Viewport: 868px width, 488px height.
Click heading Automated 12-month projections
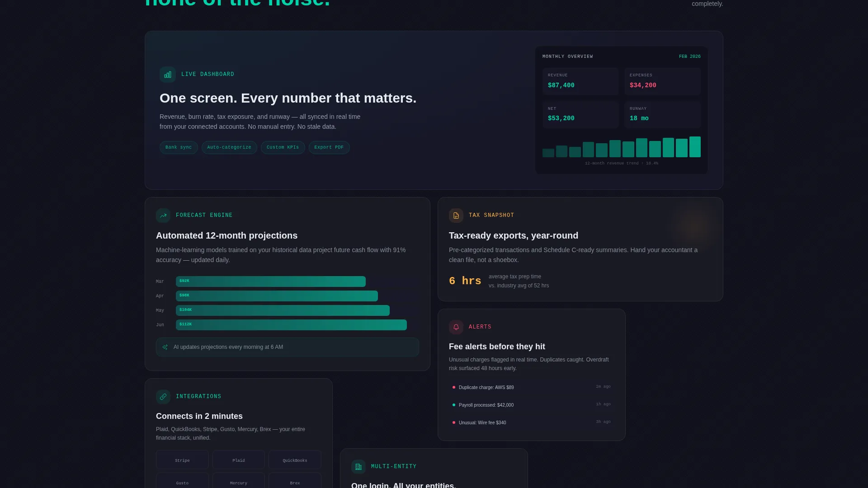[226, 235]
